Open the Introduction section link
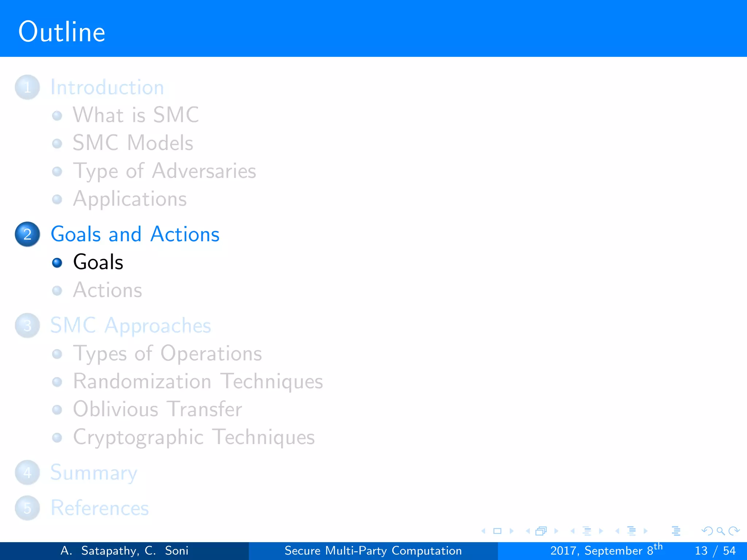This screenshot has width=747, height=560. [107, 87]
